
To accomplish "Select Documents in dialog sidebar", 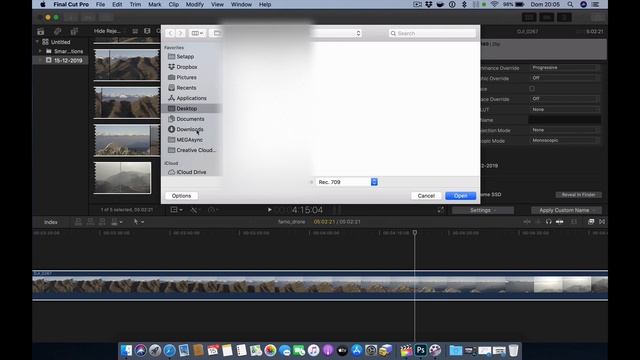I will [191, 119].
